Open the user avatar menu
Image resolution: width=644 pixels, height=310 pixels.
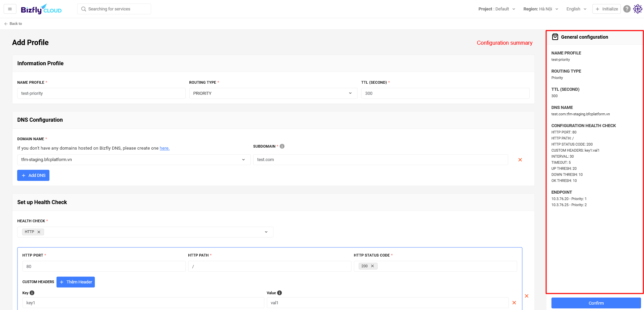click(x=638, y=9)
